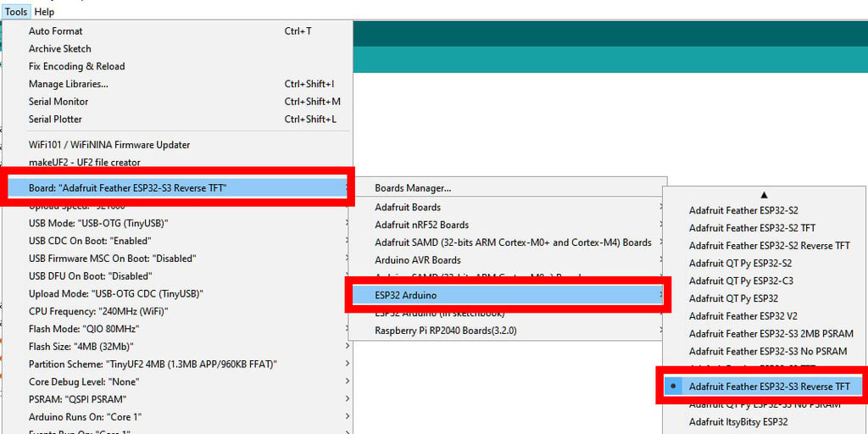Expand Partition Scheme TinyUF2 submenu
Screen dimensions: 868x434
coord(177,364)
